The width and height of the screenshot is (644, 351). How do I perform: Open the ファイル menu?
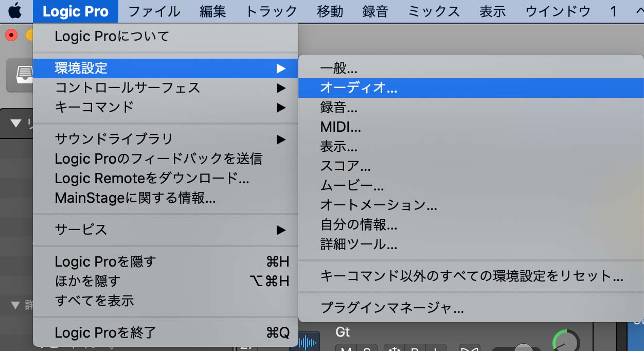(154, 11)
